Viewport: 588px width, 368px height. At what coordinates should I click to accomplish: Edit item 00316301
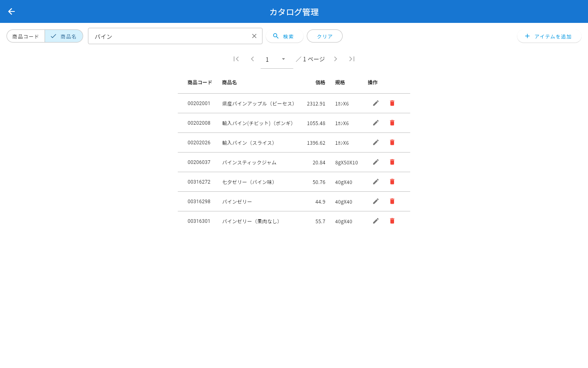pyautogui.click(x=376, y=221)
